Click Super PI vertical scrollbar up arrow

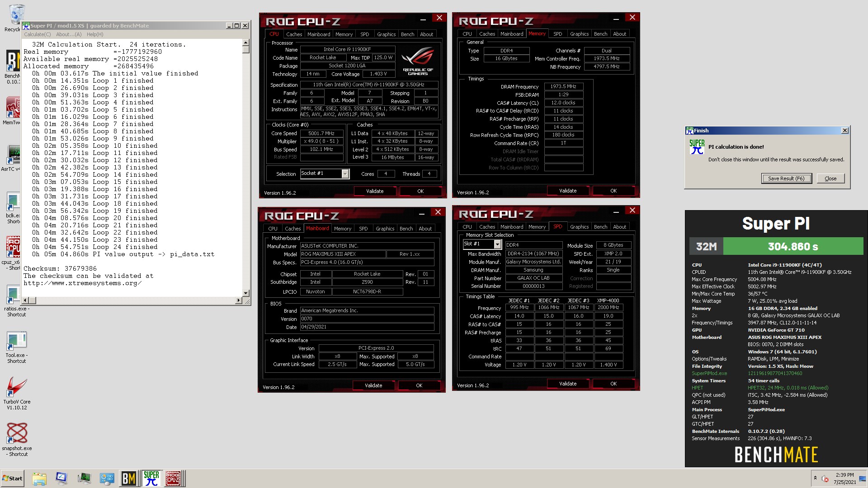coord(246,43)
